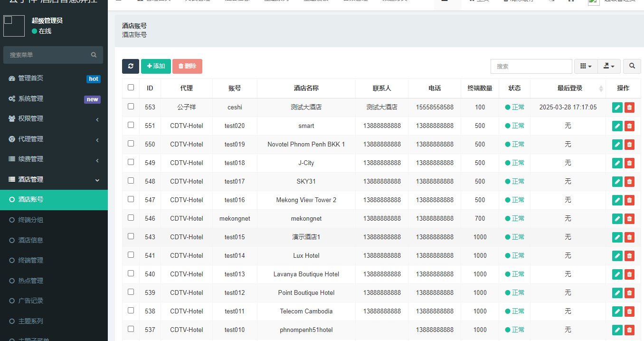This screenshot has height=341, width=644.
Task: Expand the 权限管理 sidebar menu
Action: pyautogui.click(x=54, y=119)
